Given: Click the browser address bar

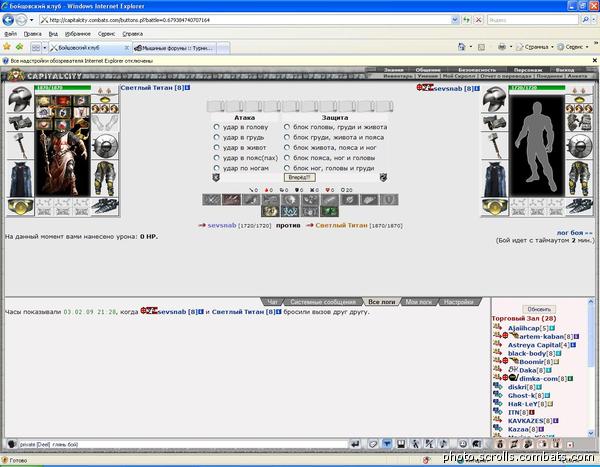Looking at the screenshot, I should click(x=245, y=20).
